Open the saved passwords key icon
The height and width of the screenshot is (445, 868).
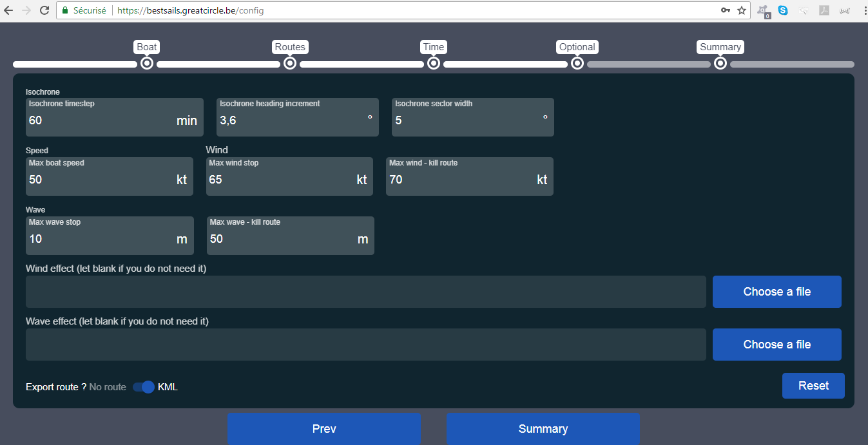coord(726,10)
